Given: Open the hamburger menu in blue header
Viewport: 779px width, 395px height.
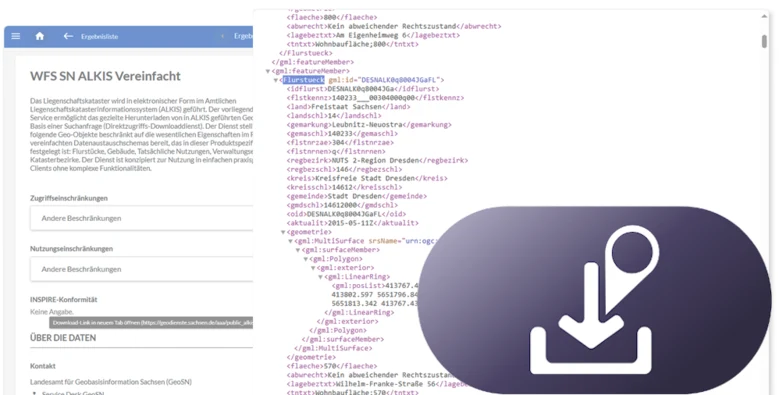Looking at the screenshot, I should tap(16, 36).
